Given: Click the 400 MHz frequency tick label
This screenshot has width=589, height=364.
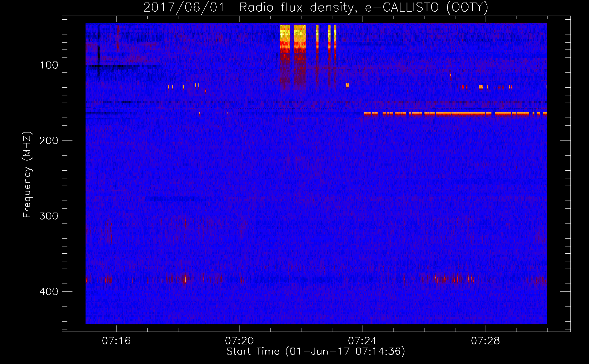Looking at the screenshot, I should pos(49,292).
